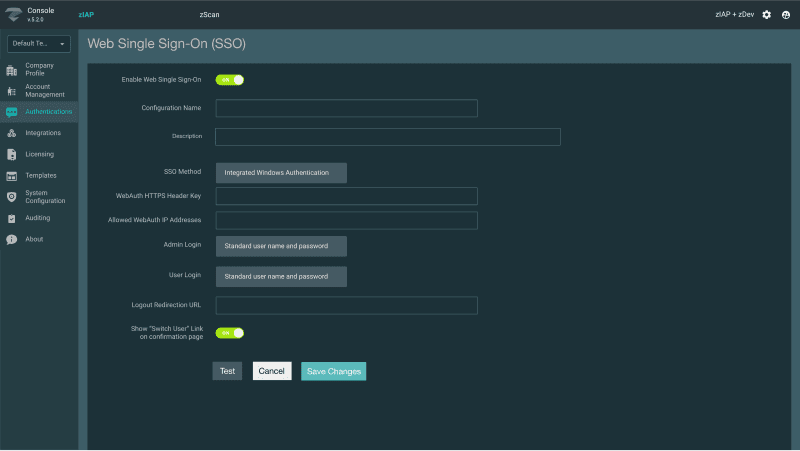Open the Default tenant selector dropdown
The image size is (800, 451).
pyautogui.click(x=40, y=43)
